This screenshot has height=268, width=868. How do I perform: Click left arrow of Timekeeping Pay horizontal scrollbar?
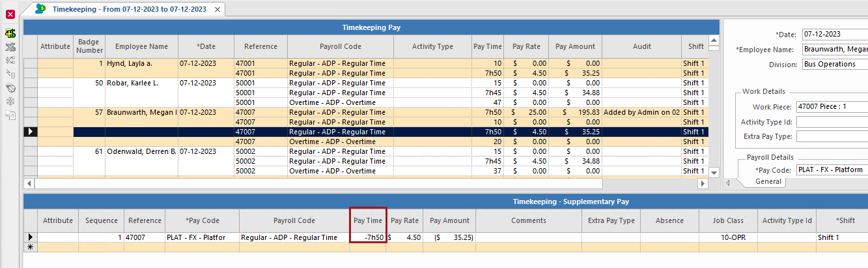pos(29,184)
